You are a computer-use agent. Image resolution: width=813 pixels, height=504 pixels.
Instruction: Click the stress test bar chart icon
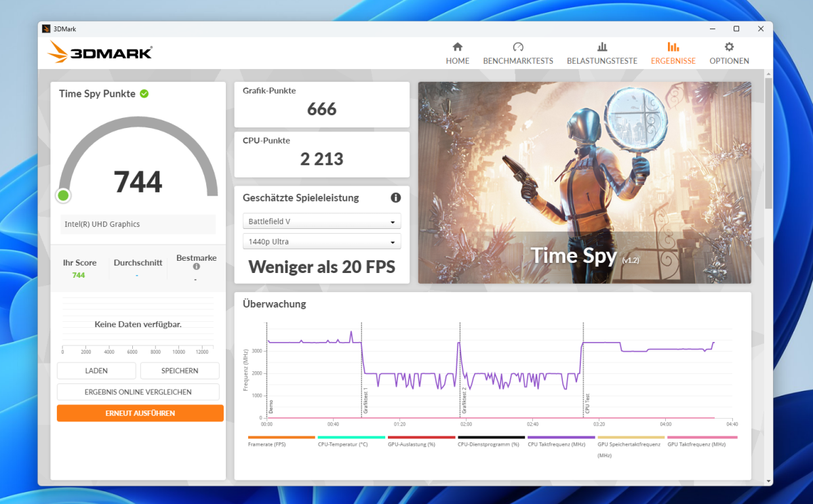tap(602, 47)
